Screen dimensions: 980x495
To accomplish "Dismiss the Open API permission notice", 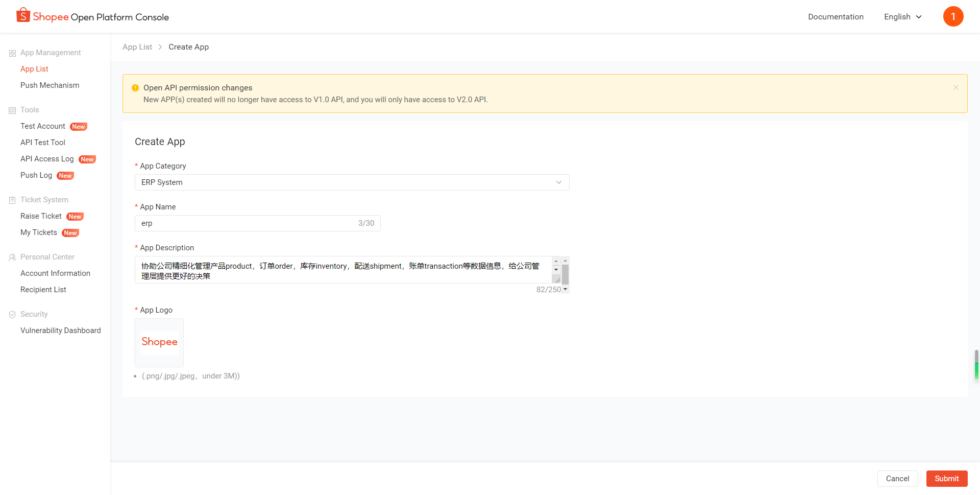I will pos(956,88).
